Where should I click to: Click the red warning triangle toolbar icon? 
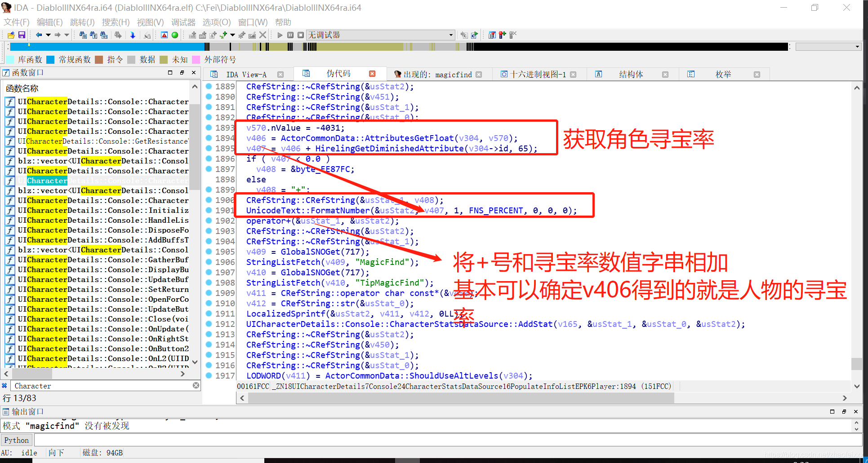pos(165,35)
